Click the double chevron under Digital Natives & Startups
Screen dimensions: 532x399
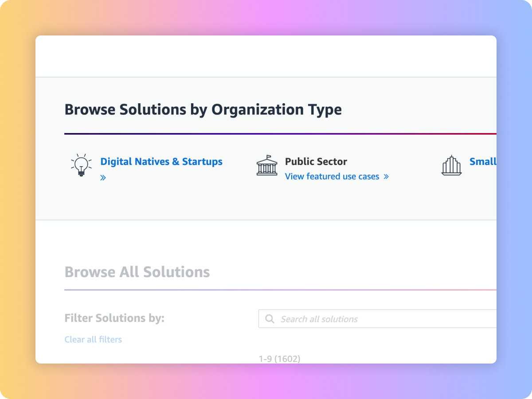click(x=103, y=178)
